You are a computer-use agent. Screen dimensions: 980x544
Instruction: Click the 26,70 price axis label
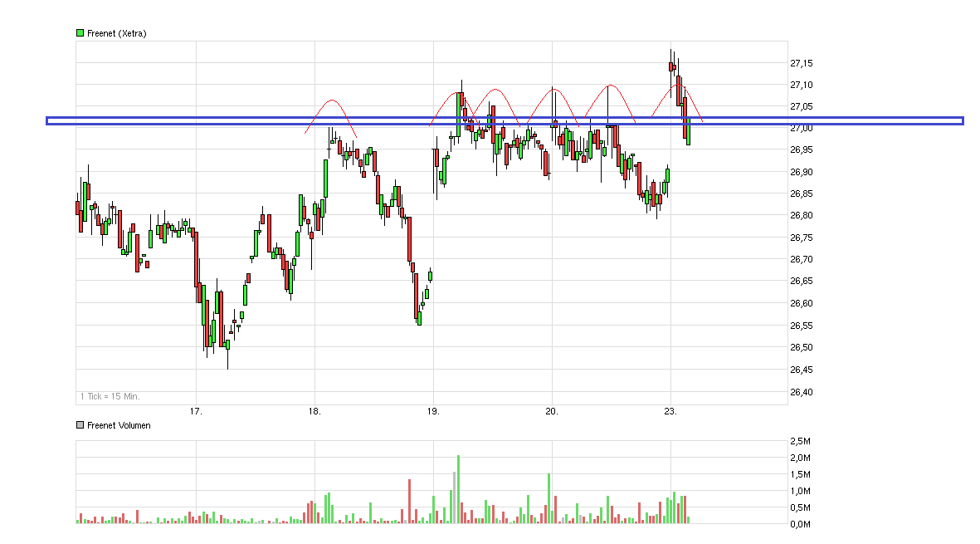tap(802, 259)
